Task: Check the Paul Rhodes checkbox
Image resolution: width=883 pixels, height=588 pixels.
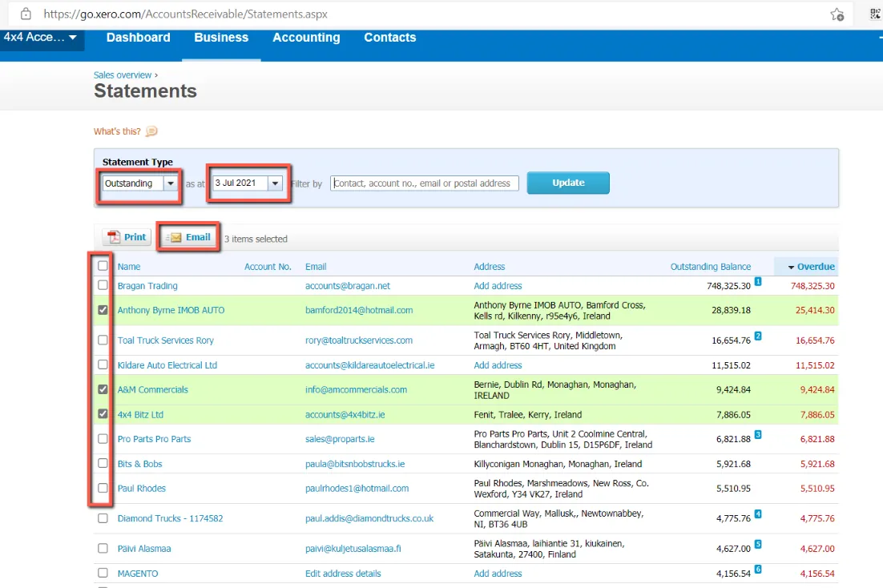Action: [103, 488]
